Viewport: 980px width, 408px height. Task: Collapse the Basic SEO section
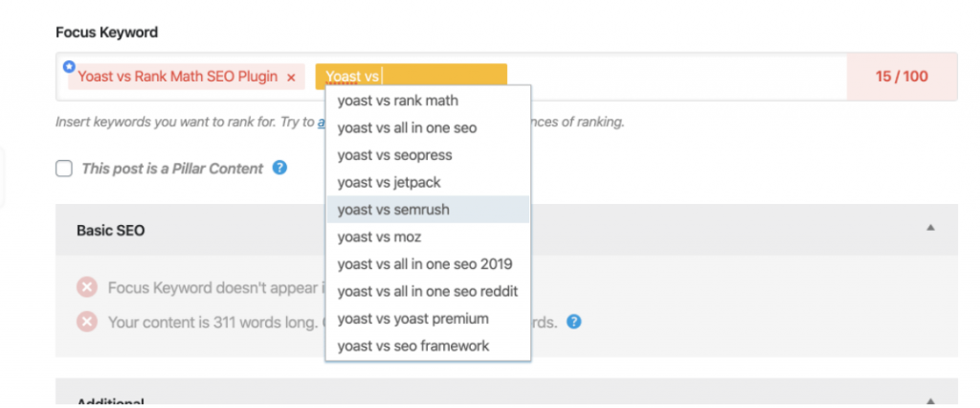929,229
